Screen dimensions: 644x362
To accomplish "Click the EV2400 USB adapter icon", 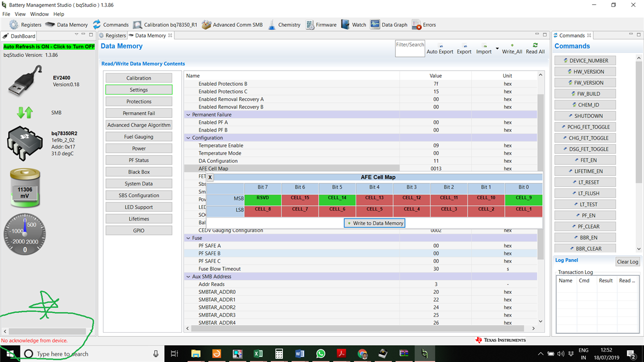I will [25, 81].
